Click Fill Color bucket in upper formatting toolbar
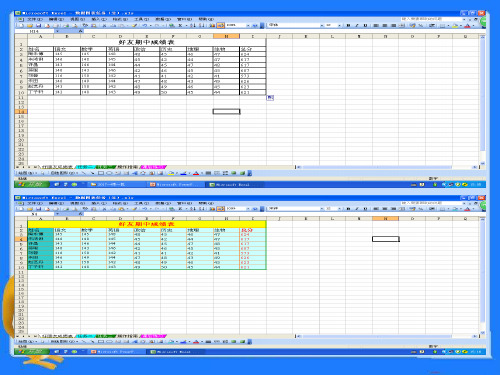The width and height of the screenshot is (500, 375). click(x=455, y=25)
